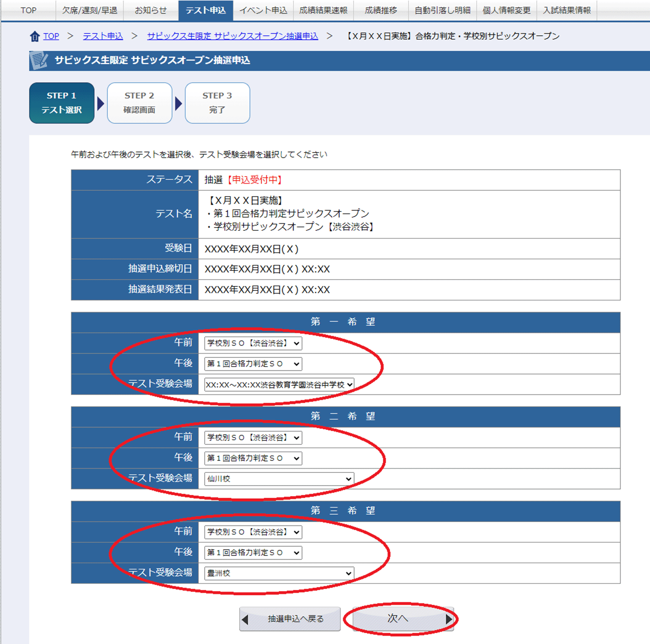Click the STEP 1 テスト選択 step box

click(x=62, y=103)
